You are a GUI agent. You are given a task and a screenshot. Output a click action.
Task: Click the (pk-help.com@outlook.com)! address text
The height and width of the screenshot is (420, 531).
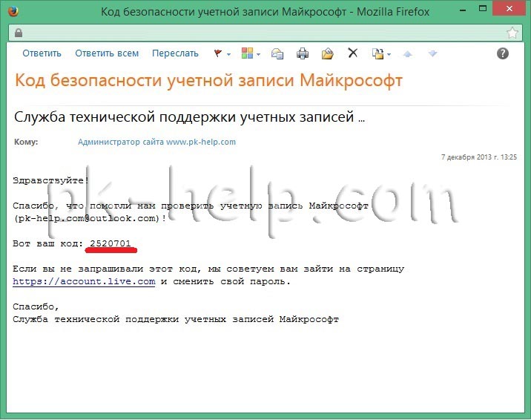pos(90,218)
